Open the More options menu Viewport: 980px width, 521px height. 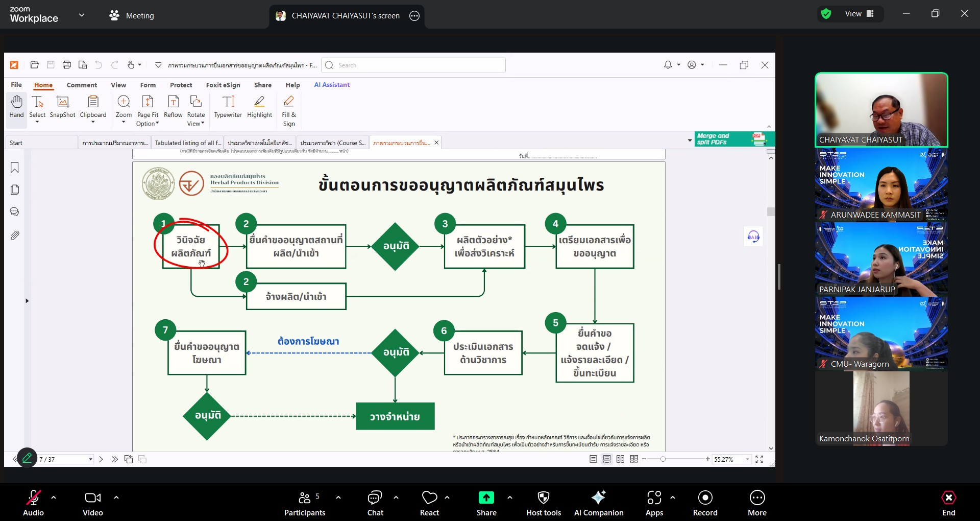(x=757, y=503)
